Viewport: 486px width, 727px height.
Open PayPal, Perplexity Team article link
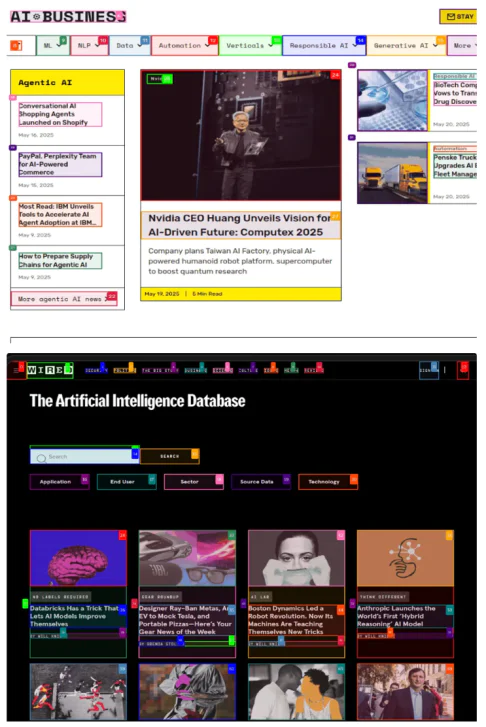click(x=60, y=164)
